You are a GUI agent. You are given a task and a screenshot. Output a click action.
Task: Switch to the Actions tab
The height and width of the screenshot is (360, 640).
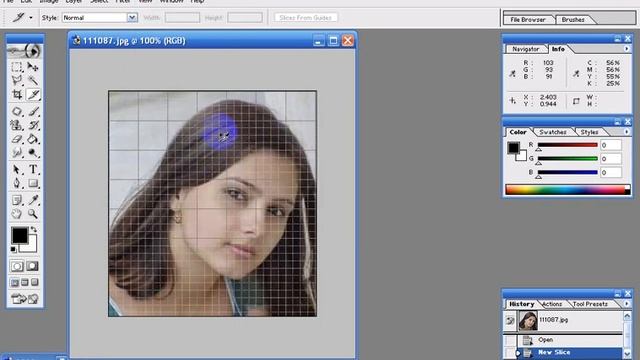(552, 304)
